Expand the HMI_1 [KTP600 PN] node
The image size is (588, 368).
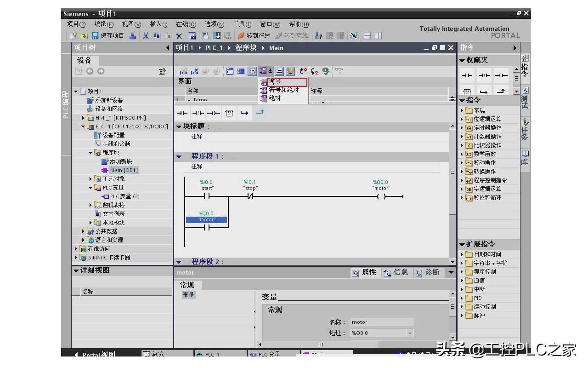[84, 118]
